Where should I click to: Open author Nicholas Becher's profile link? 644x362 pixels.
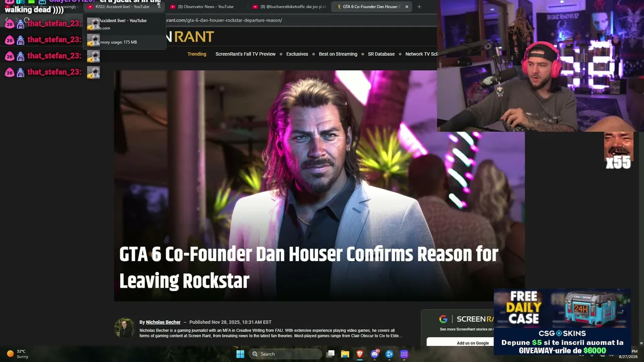163,322
